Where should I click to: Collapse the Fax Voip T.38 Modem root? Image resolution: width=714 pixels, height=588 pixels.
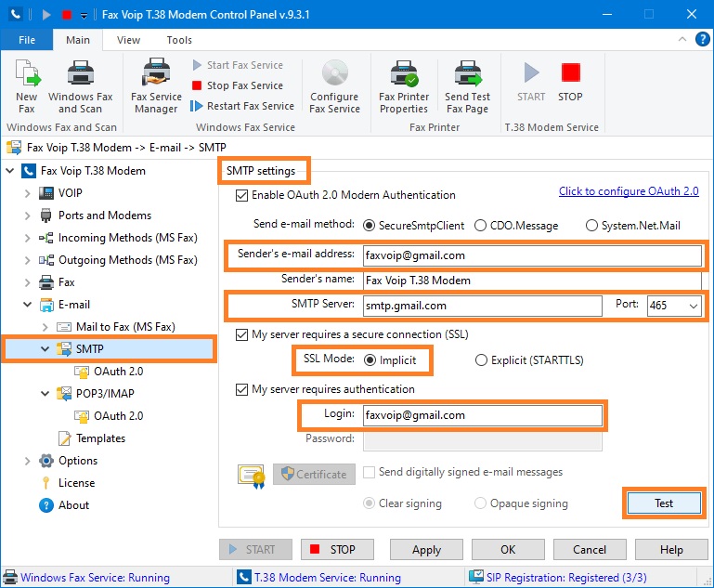tap(9, 171)
